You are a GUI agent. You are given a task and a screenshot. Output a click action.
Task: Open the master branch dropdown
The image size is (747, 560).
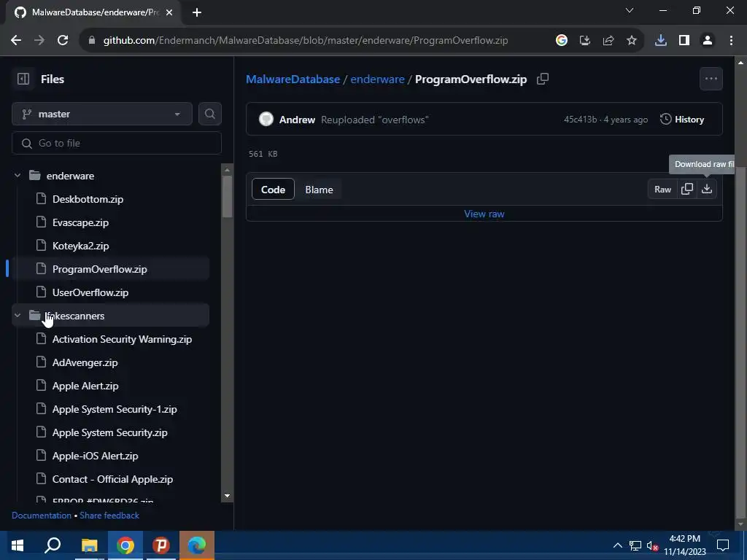click(102, 114)
